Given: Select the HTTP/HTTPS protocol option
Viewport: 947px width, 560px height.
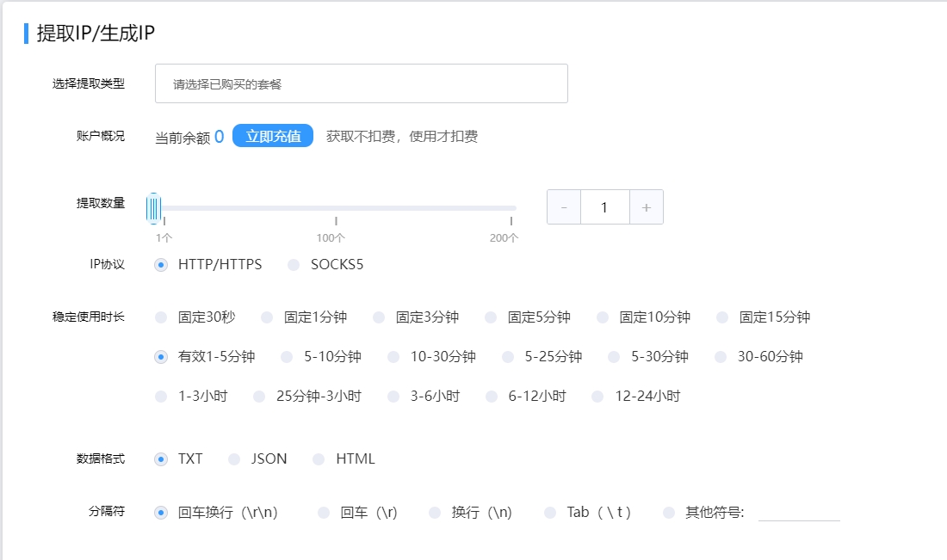Looking at the screenshot, I should coord(161,264).
